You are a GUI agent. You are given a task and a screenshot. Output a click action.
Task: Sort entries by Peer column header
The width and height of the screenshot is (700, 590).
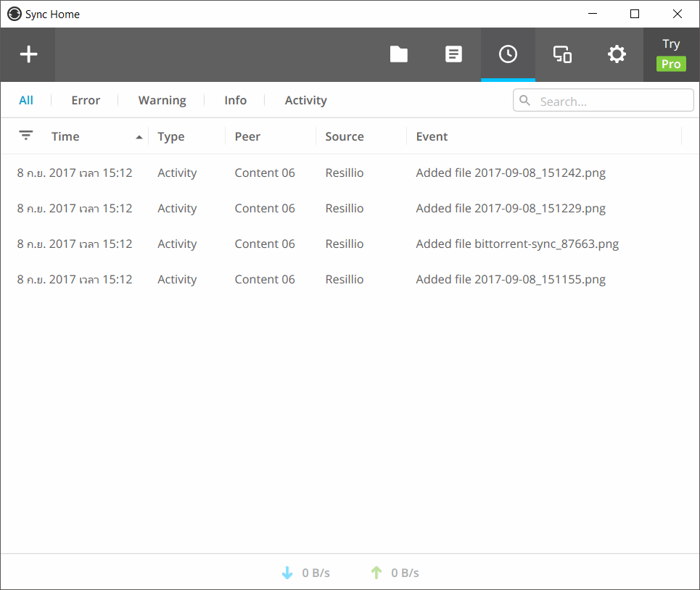point(247,136)
